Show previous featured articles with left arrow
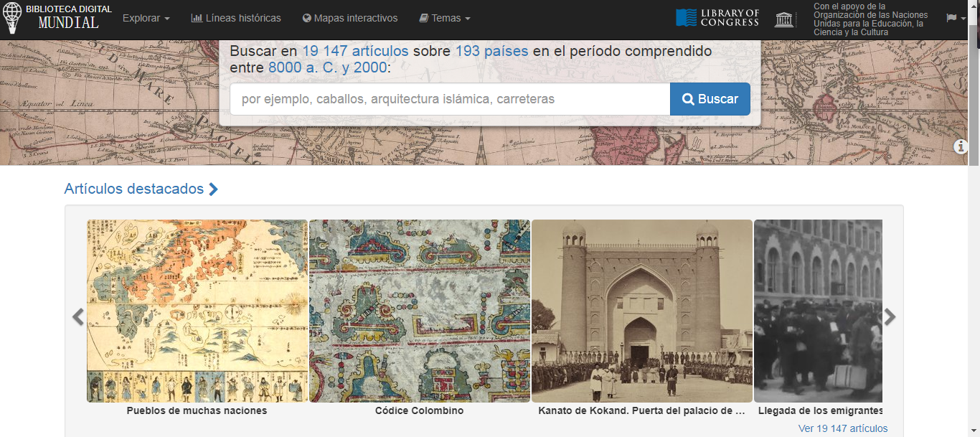The height and width of the screenshot is (437, 980). (78, 316)
